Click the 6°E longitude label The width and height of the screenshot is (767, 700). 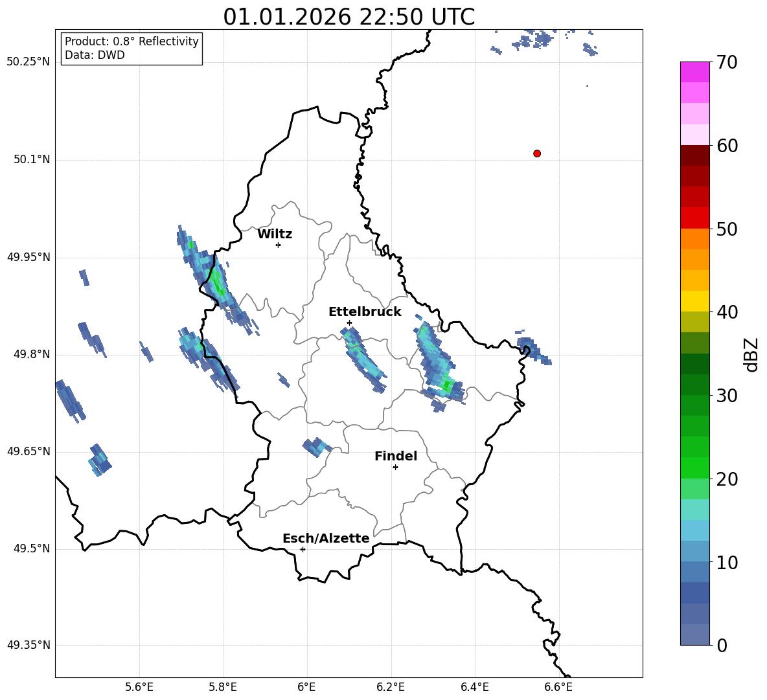[306, 687]
